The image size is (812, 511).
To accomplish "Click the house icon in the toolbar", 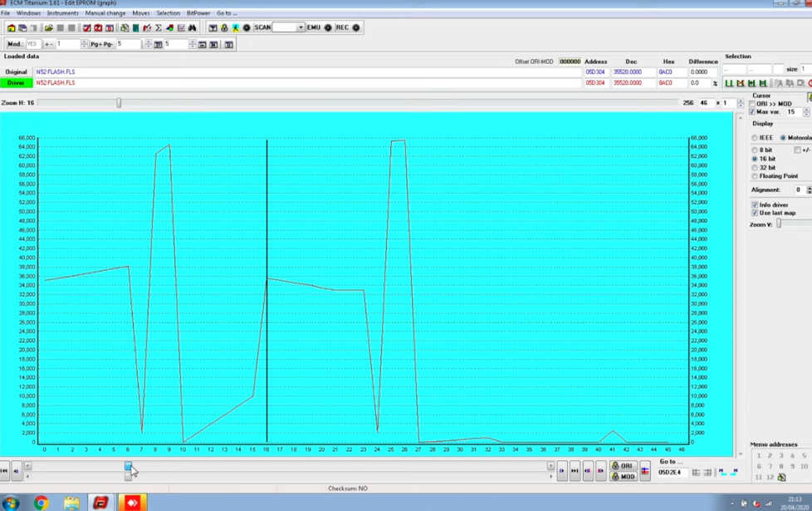I will point(11,28).
